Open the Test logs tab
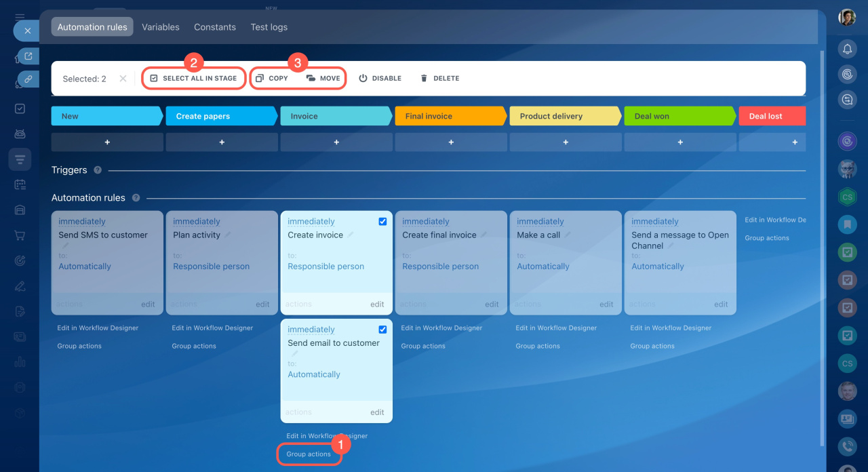The width and height of the screenshot is (868, 472). coord(269,27)
